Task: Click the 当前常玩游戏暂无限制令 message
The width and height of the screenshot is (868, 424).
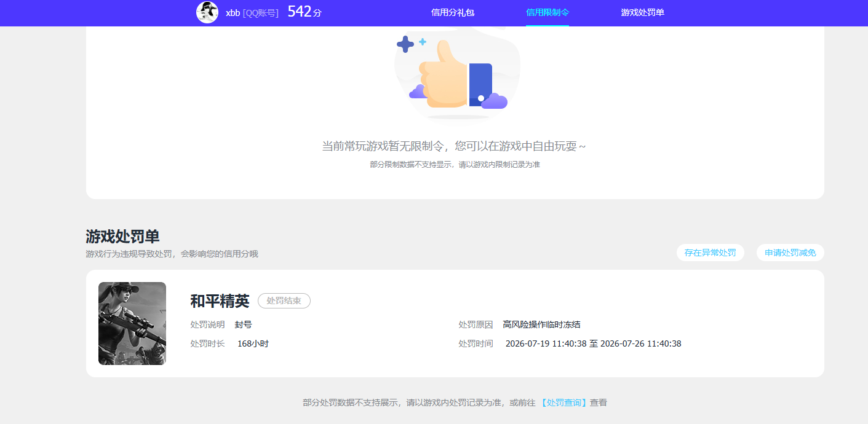Action: point(454,146)
